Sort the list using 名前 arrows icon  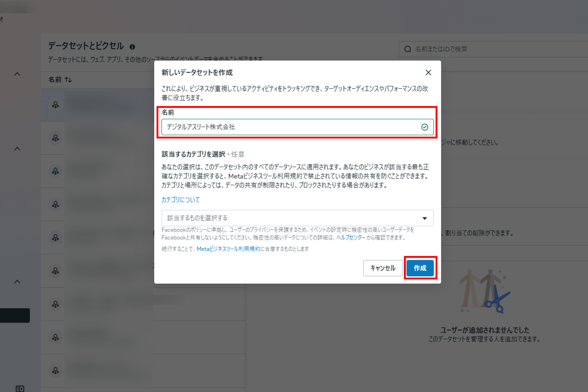[68, 80]
